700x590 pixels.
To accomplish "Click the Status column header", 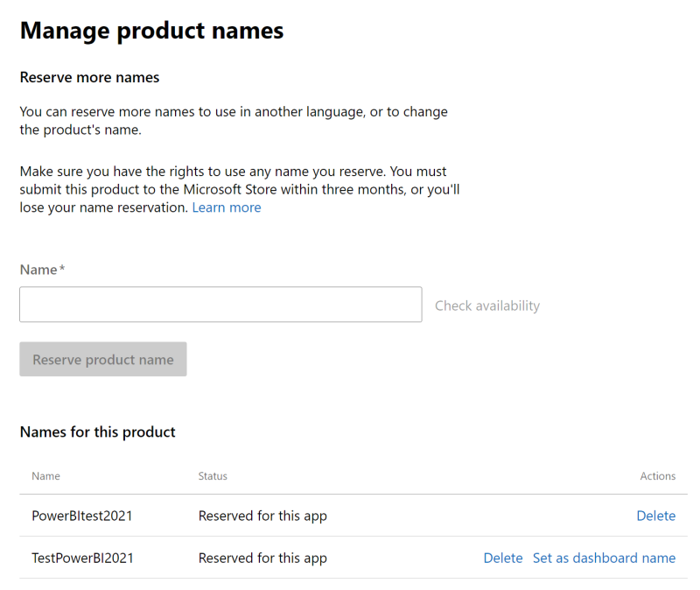I will click(x=213, y=476).
